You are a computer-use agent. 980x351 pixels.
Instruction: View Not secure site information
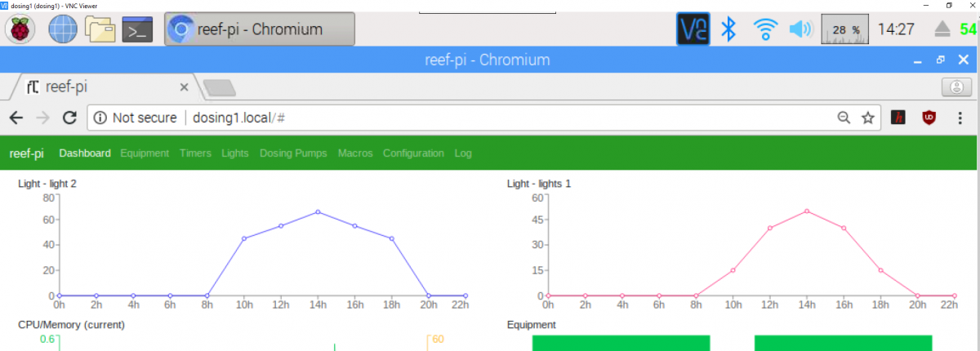point(135,118)
